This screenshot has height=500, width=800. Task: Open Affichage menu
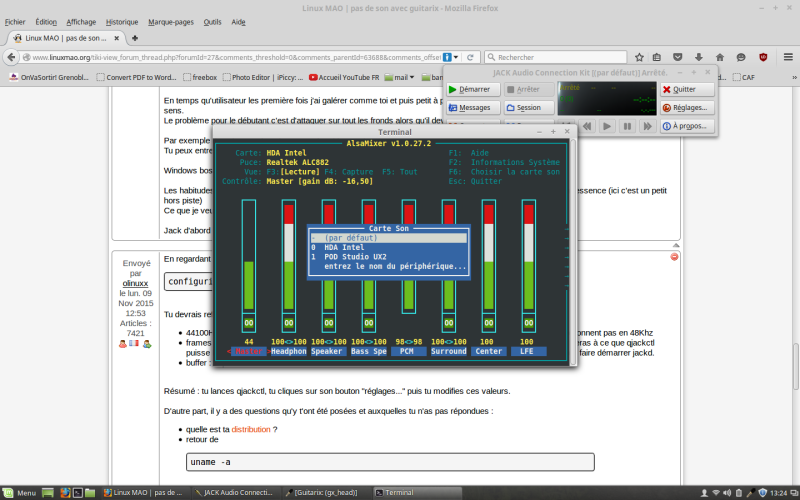click(x=81, y=22)
